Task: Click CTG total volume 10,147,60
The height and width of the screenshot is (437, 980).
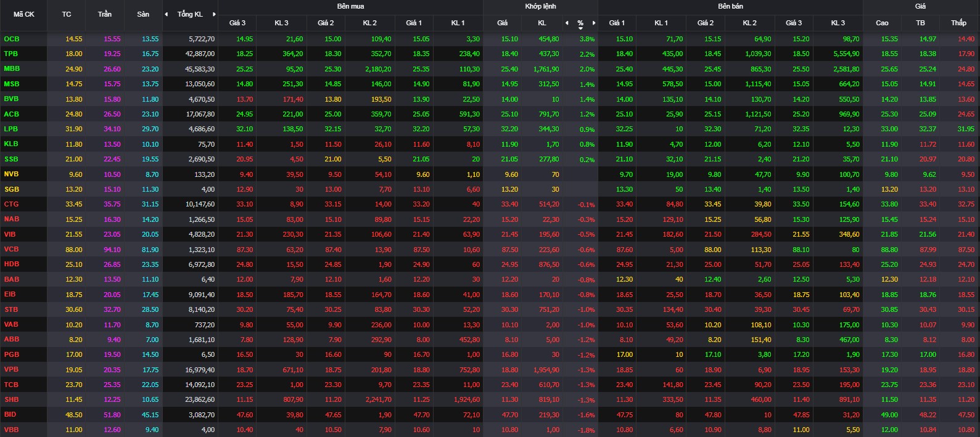Action: 200,204
